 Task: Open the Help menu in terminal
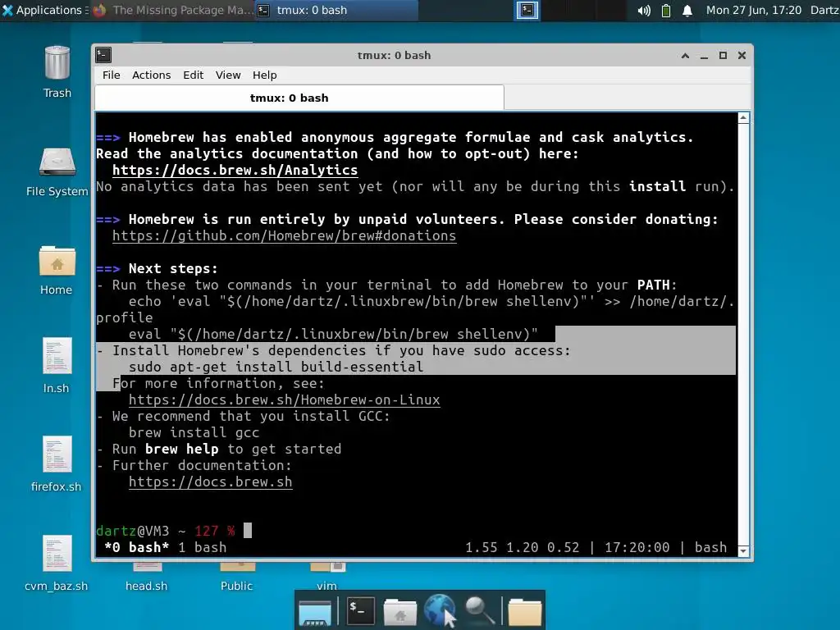265,75
